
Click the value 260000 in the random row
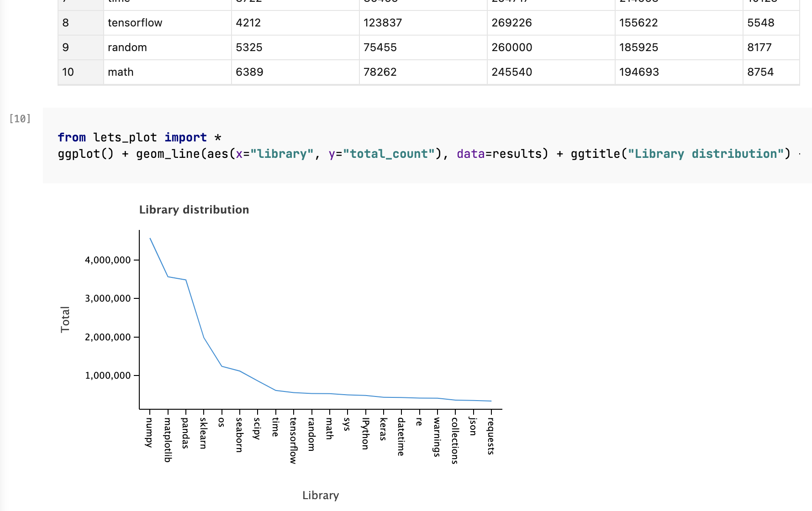coord(511,47)
